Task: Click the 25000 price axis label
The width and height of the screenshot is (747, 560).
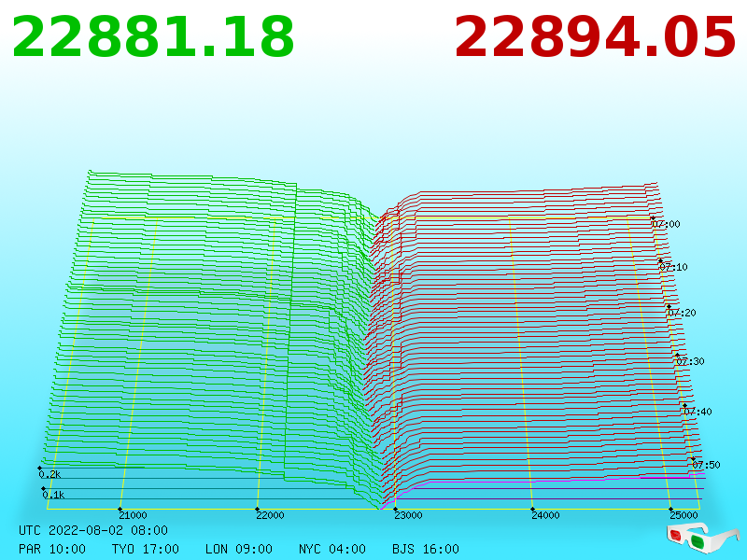Action: tap(684, 515)
